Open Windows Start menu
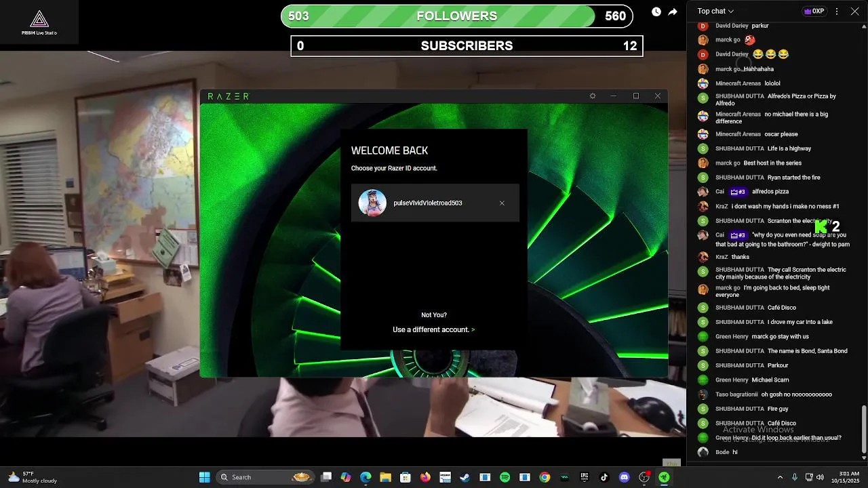 point(204,477)
